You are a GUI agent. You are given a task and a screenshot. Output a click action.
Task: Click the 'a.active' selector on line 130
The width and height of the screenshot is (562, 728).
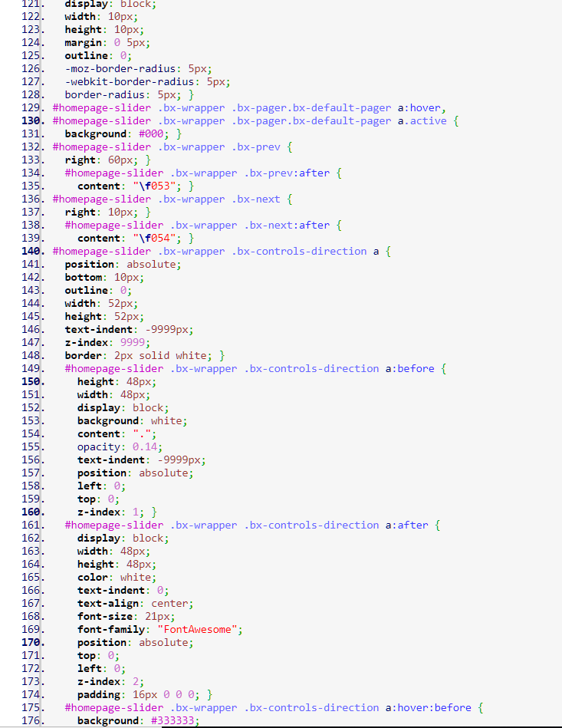coord(422,121)
